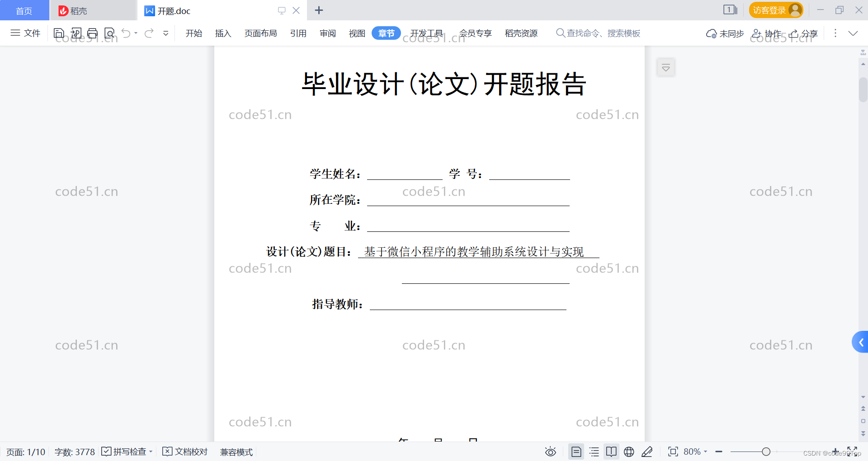Click the Redo arrow
868x461 pixels.
(149, 33)
